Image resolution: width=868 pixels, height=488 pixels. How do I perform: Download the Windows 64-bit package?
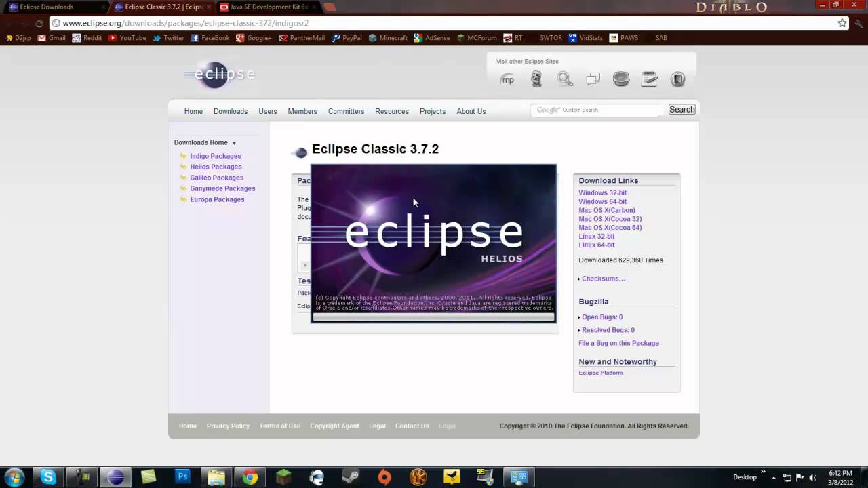(x=602, y=202)
